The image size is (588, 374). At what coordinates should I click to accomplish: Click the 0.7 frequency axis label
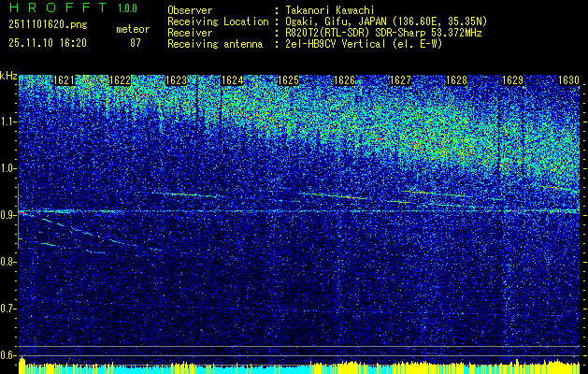coord(8,309)
